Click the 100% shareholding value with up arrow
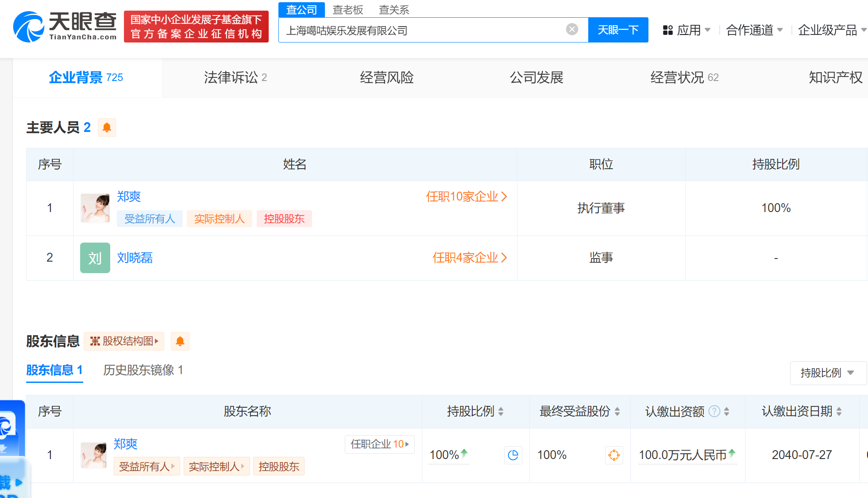 (448, 455)
